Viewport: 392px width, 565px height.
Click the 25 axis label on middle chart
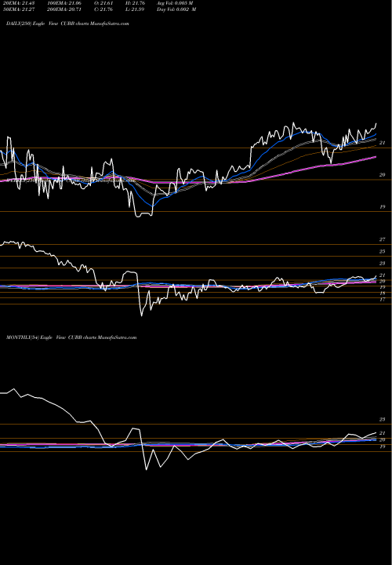tap(383, 251)
